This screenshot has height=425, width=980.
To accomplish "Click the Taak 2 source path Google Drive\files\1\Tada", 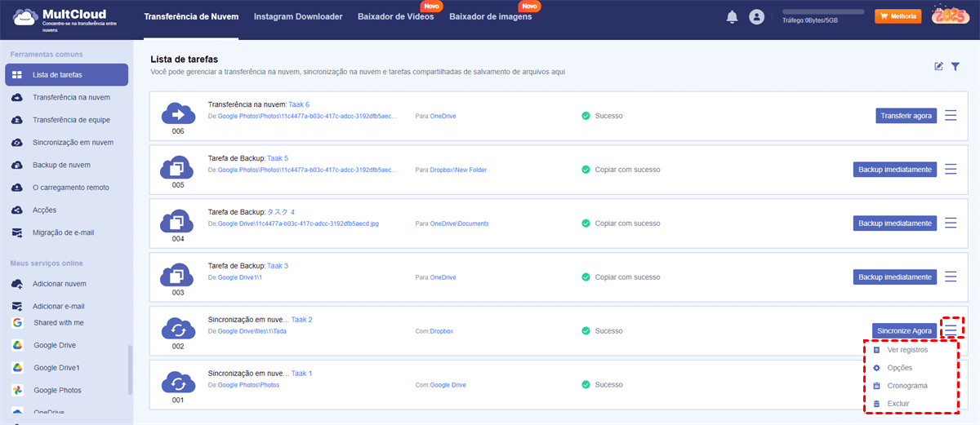I will tap(252, 331).
